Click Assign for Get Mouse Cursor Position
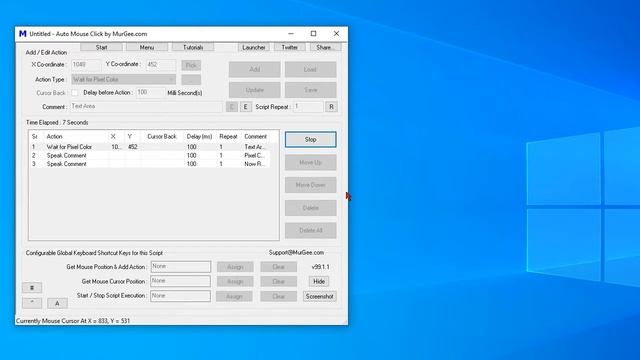 [235, 282]
